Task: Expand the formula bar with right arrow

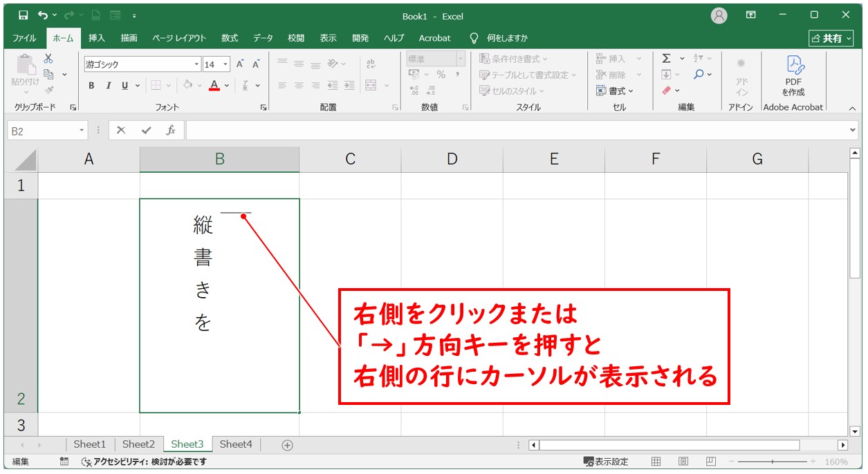Action: [852, 131]
